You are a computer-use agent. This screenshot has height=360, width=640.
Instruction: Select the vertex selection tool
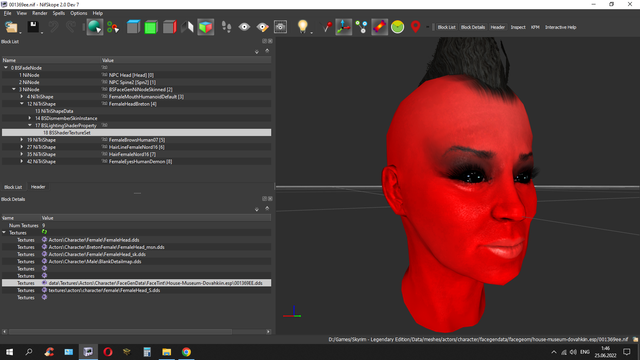coord(113,27)
